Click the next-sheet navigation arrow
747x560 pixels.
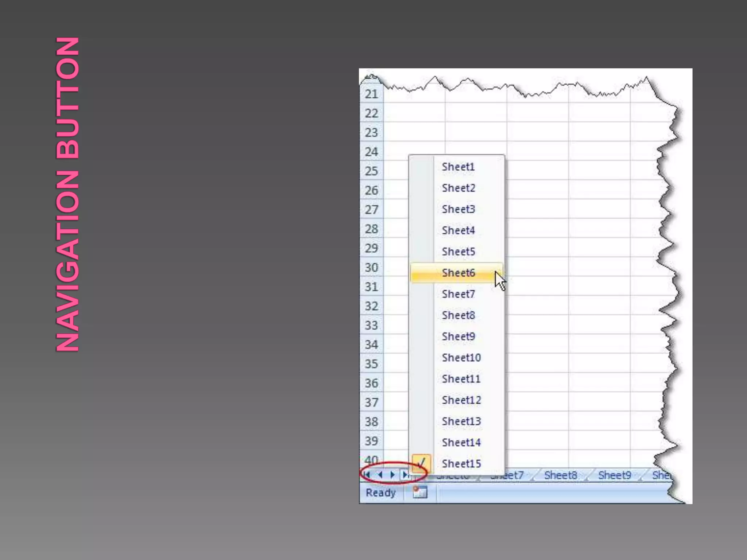click(x=392, y=475)
